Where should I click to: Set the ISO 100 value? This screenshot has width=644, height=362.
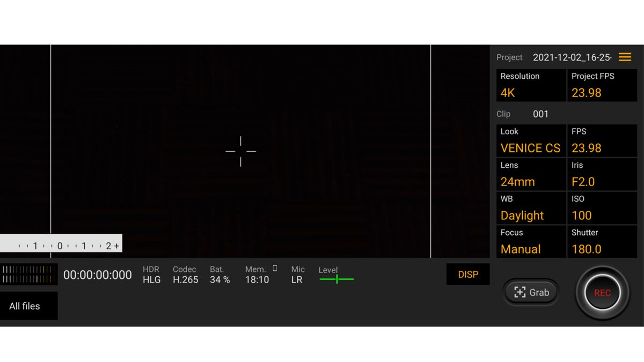602,208
